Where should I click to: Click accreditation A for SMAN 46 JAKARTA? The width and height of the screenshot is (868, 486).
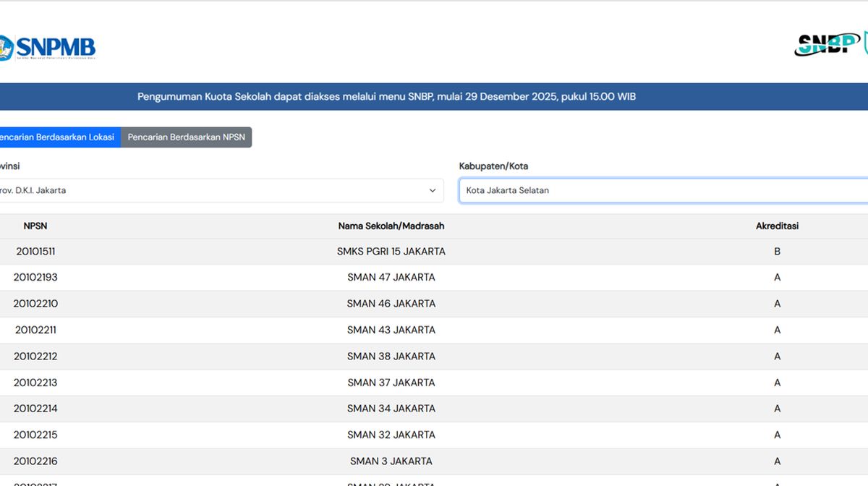coord(778,304)
